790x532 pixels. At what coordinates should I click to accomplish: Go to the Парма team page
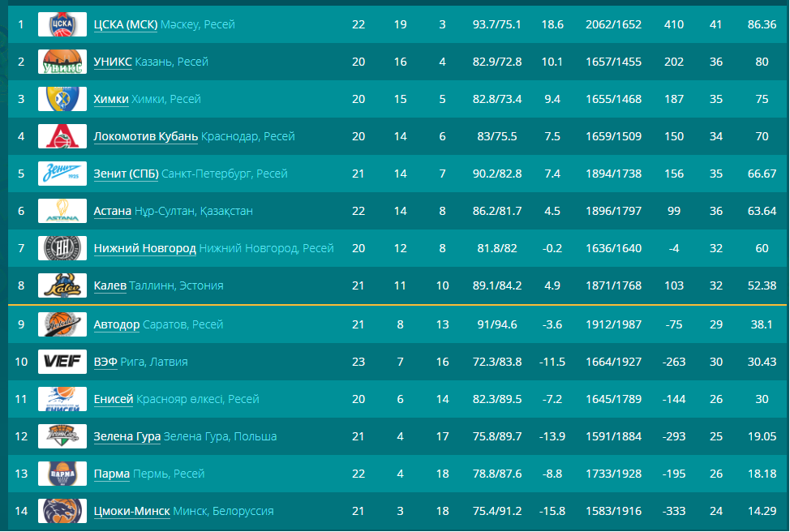click(112, 474)
